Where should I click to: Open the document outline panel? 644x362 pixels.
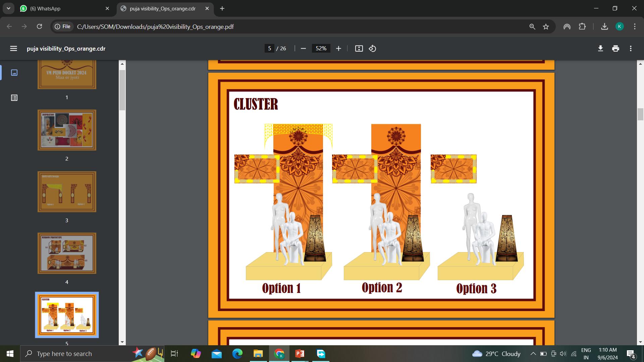click(x=14, y=98)
